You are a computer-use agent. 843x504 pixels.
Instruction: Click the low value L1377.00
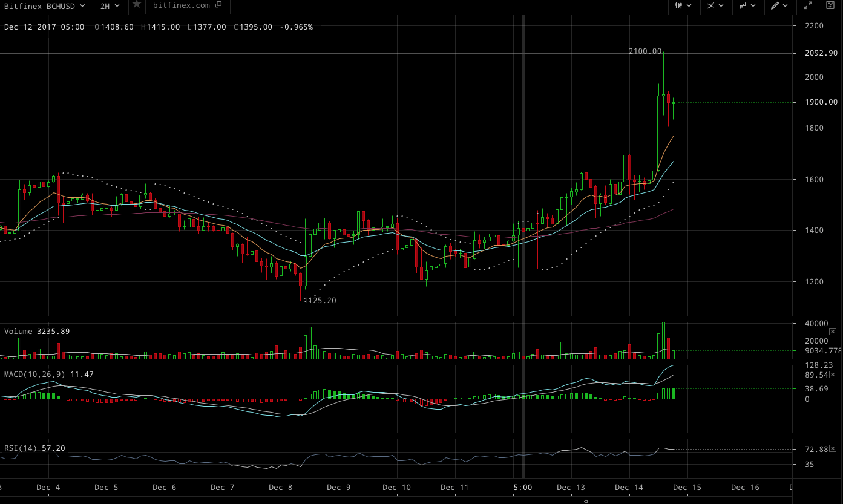click(x=206, y=27)
